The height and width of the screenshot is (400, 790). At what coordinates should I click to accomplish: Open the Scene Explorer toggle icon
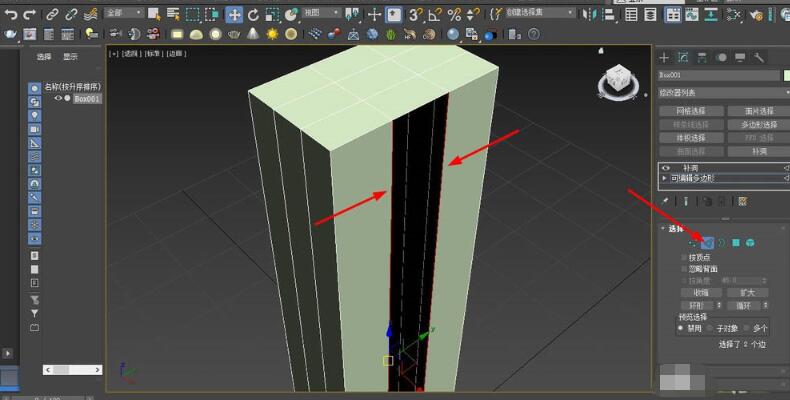(631, 15)
